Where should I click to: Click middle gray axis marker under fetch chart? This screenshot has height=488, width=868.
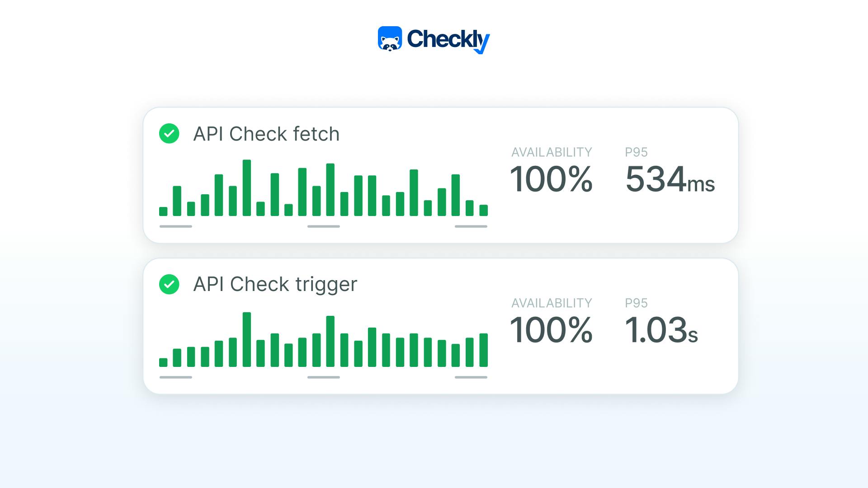(323, 226)
